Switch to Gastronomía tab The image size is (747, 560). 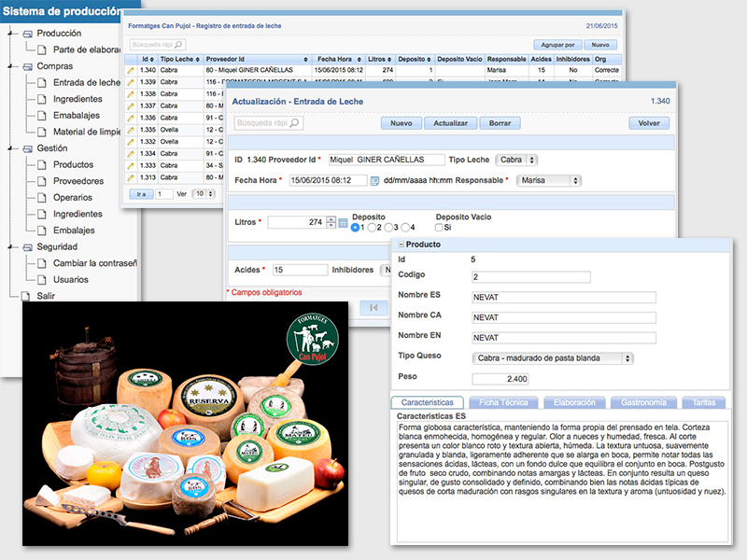tap(643, 402)
